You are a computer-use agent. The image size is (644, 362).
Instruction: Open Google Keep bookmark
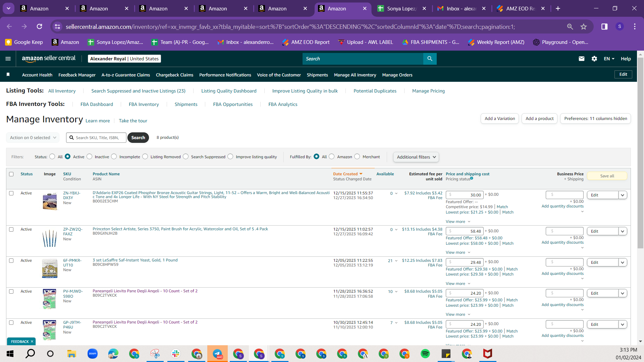pyautogui.click(x=24, y=42)
